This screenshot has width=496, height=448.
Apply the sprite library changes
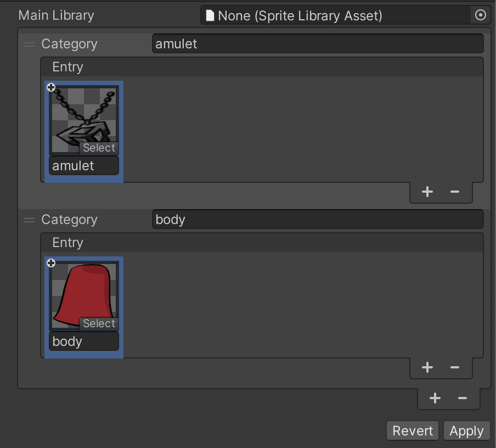(466, 431)
